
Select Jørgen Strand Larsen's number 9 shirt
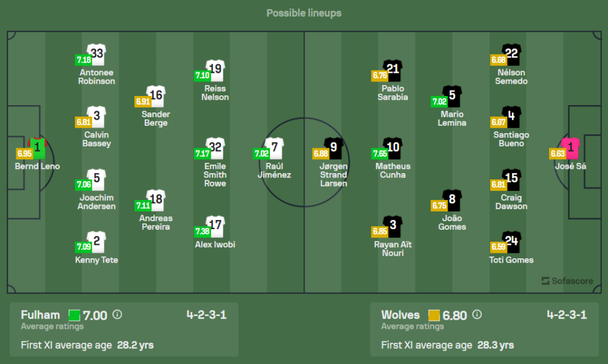pyautogui.click(x=334, y=148)
